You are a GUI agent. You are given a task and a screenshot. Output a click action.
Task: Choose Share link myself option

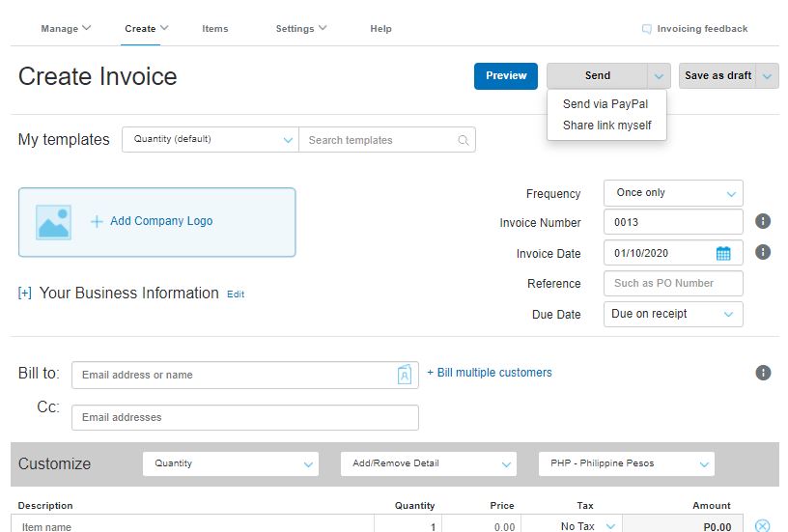pyautogui.click(x=606, y=126)
